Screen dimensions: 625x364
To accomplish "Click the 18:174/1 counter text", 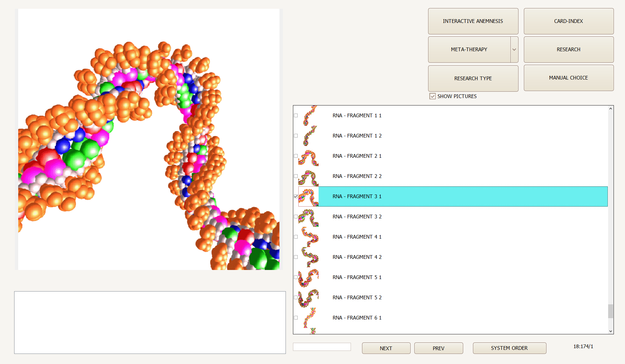I will point(583,346).
